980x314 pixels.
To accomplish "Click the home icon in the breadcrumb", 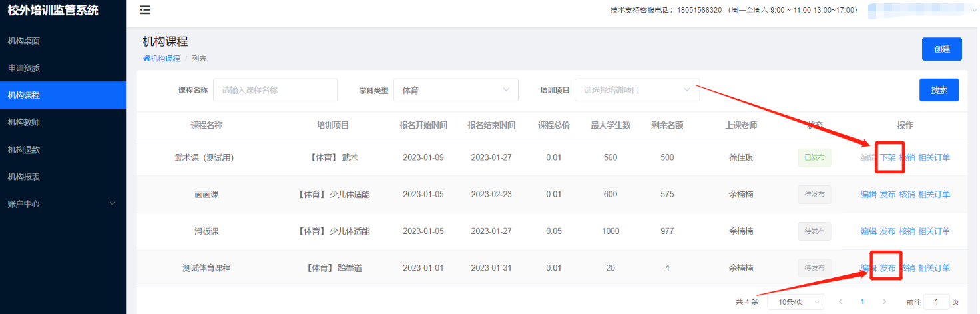I will 146,59.
